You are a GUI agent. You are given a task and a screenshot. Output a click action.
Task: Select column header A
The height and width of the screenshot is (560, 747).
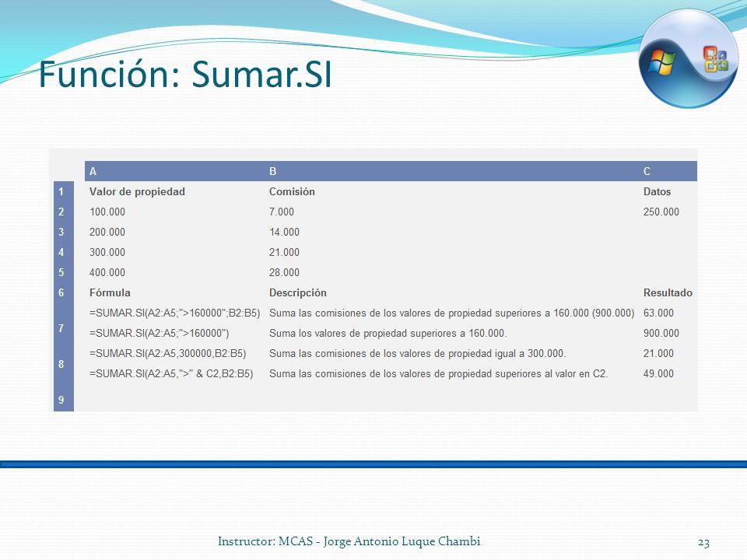tap(93, 171)
